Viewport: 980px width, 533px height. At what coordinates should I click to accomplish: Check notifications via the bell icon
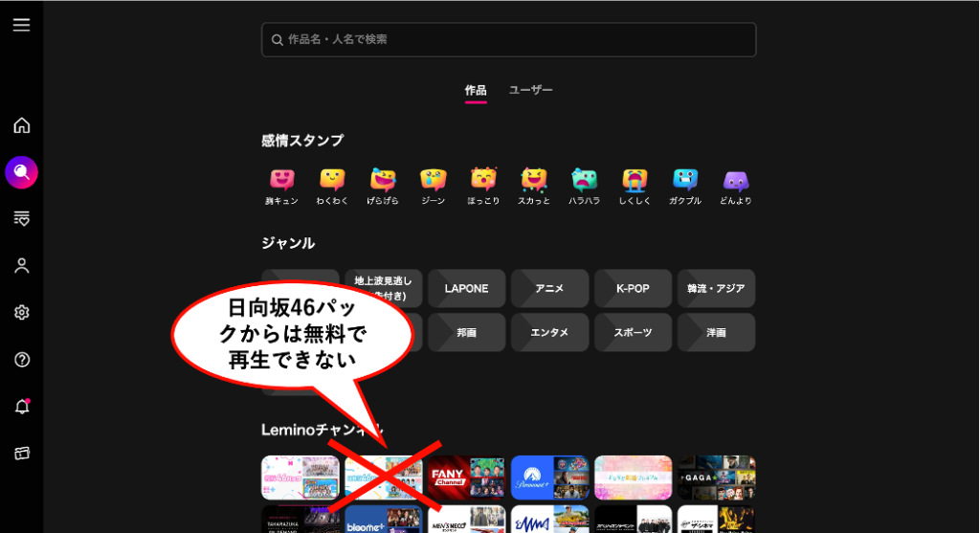coord(21,407)
